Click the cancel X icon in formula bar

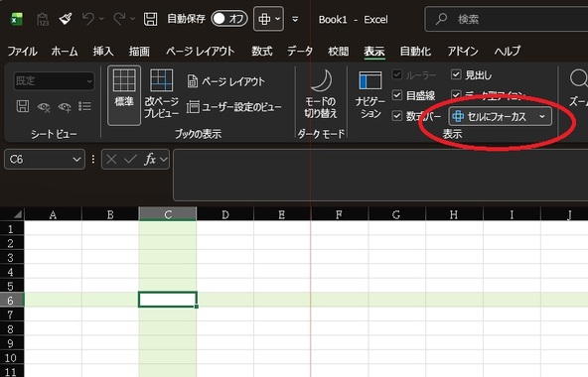coord(111,160)
